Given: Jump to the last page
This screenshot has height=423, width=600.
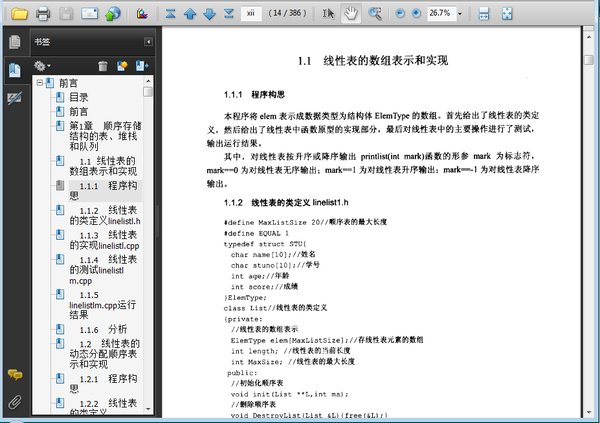Looking at the screenshot, I should (230, 15).
